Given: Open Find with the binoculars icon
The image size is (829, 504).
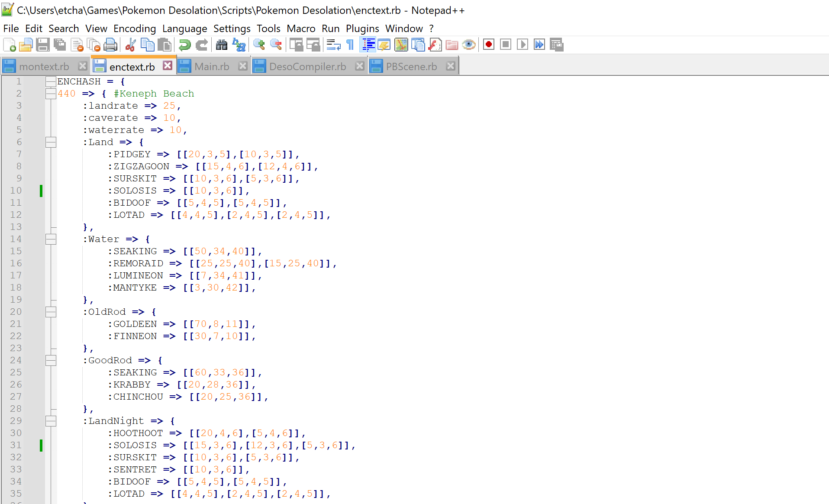Looking at the screenshot, I should (x=222, y=45).
